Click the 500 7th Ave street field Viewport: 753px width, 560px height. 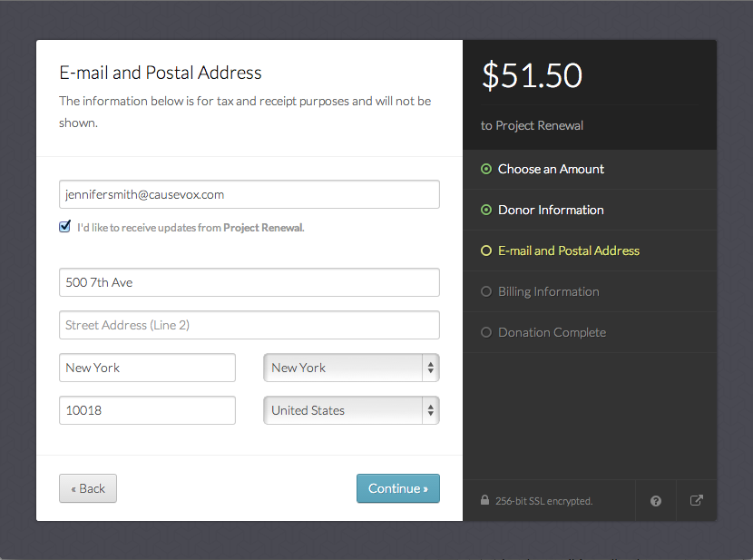pos(249,282)
